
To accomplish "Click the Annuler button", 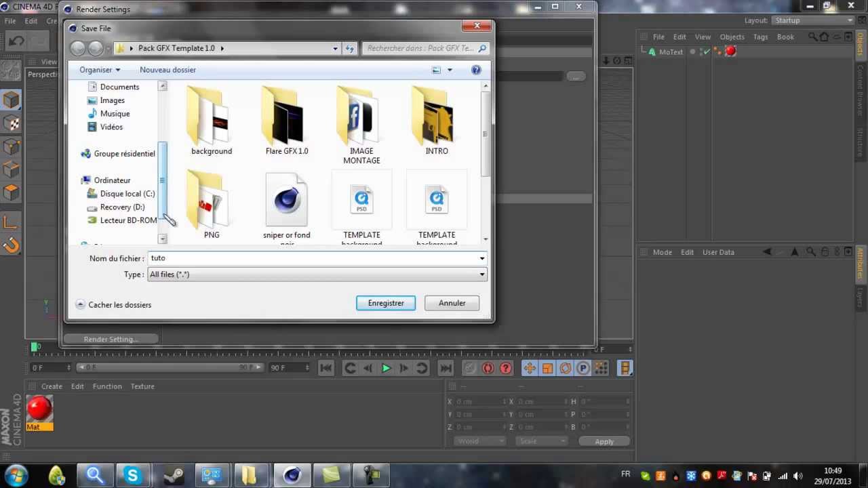I will (x=452, y=303).
